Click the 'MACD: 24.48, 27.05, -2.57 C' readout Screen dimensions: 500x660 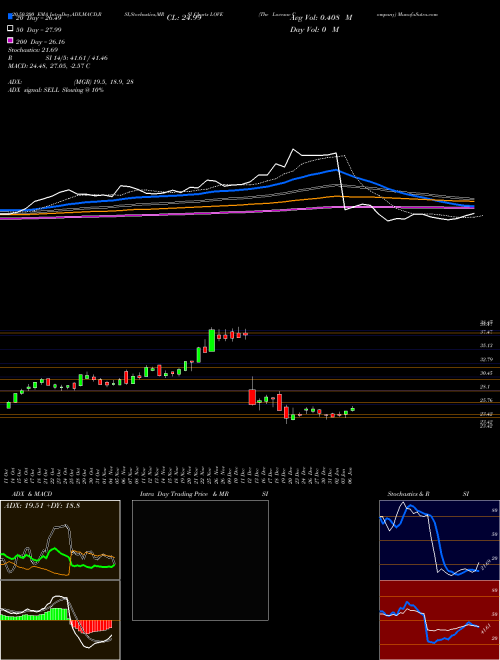point(49,66)
